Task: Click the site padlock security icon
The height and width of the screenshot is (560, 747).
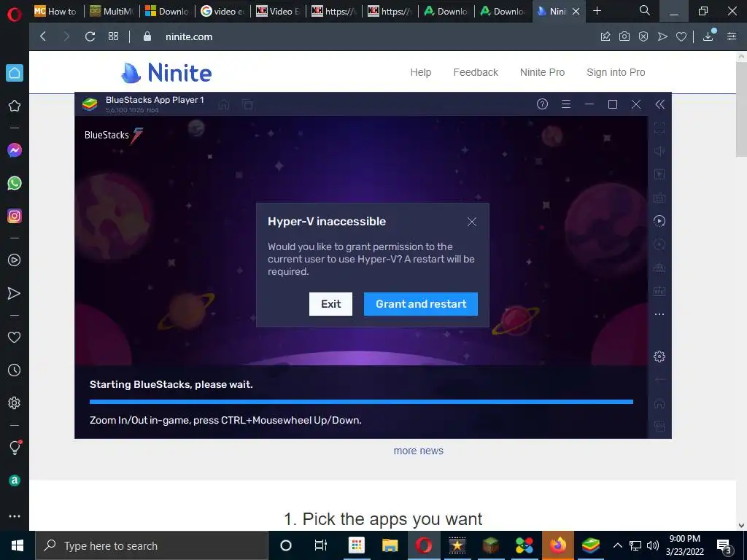Action: [147, 36]
